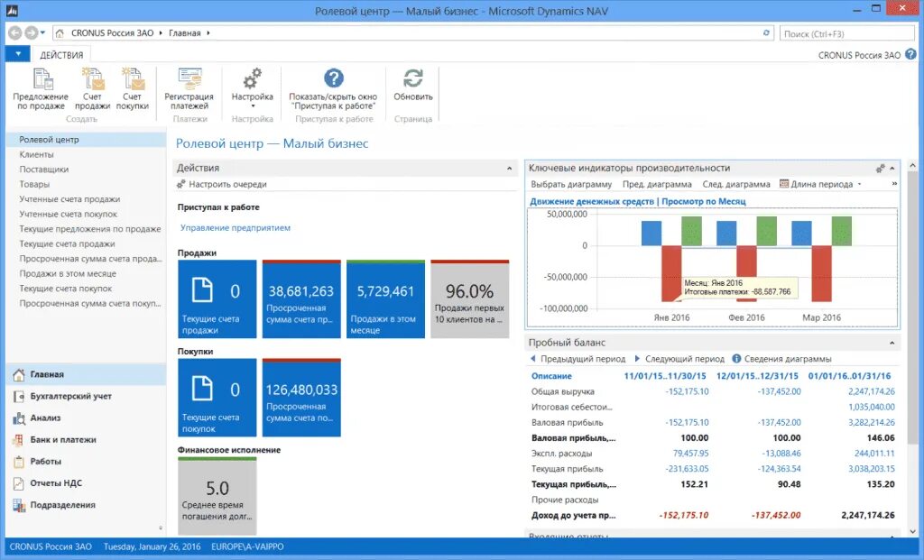This screenshot has height=560, width=924.
Task: Open the 38,681,263 overdue sales tile
Action: pyautogui.click(x=301, y=299)
